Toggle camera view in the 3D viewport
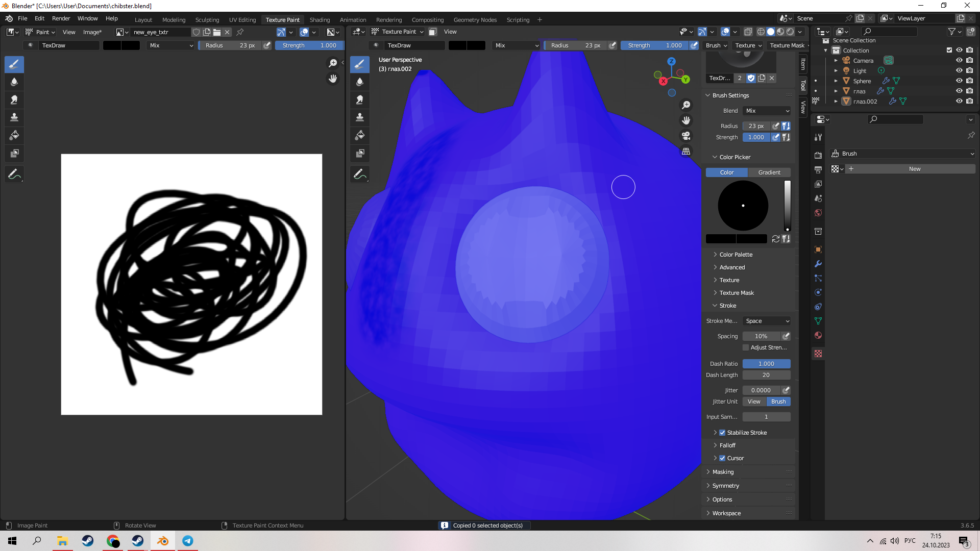Viewport: 980px width, 551px height. (686, 136)
